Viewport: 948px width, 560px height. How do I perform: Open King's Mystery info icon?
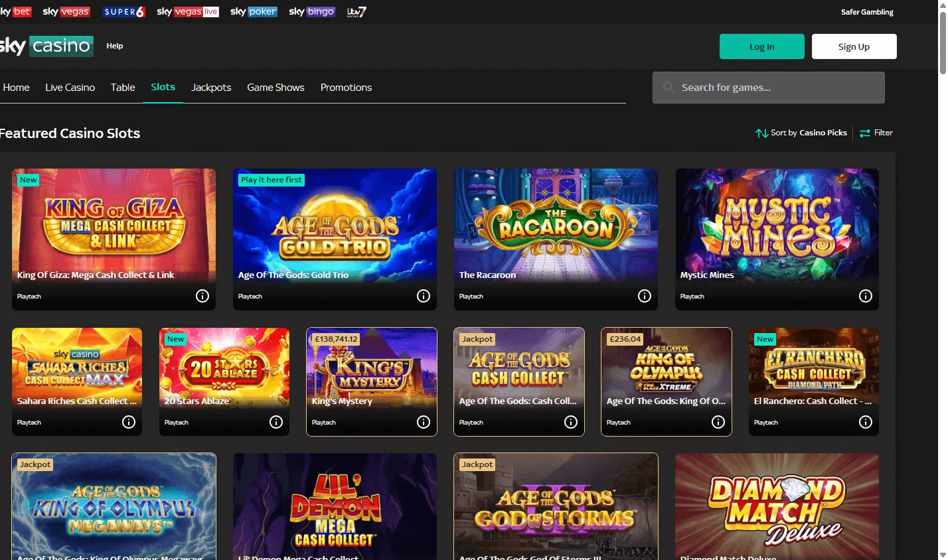pos(424,422)
